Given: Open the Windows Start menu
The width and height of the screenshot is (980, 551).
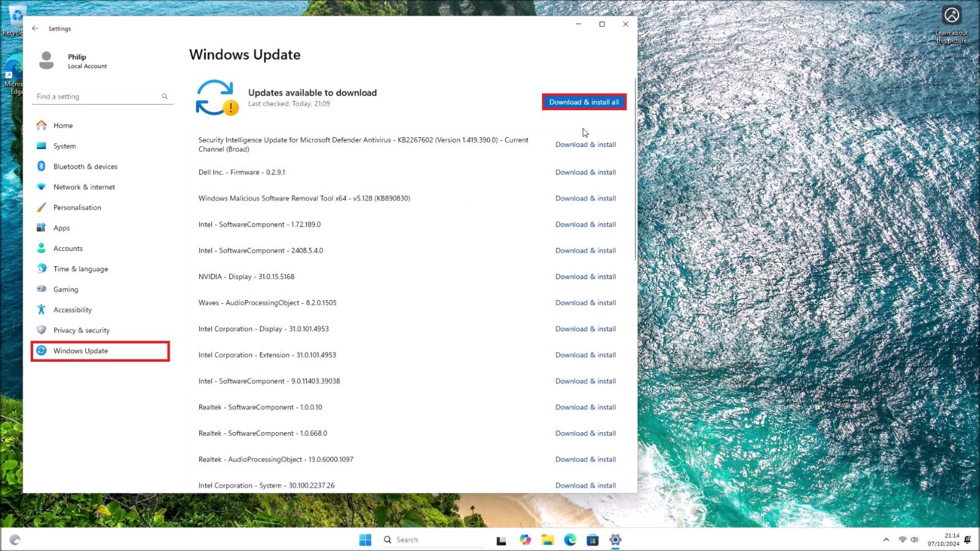Looking at the screenshot, I should 365,539.
